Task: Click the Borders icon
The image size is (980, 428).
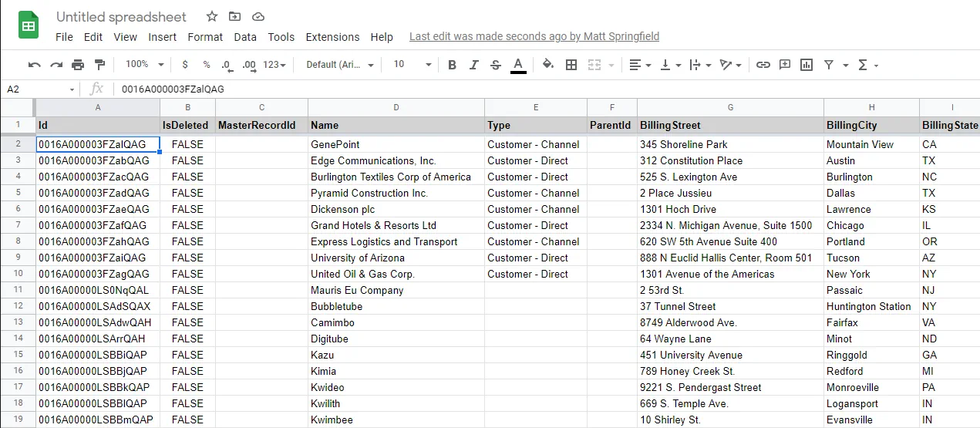Action: coord(571,65)
